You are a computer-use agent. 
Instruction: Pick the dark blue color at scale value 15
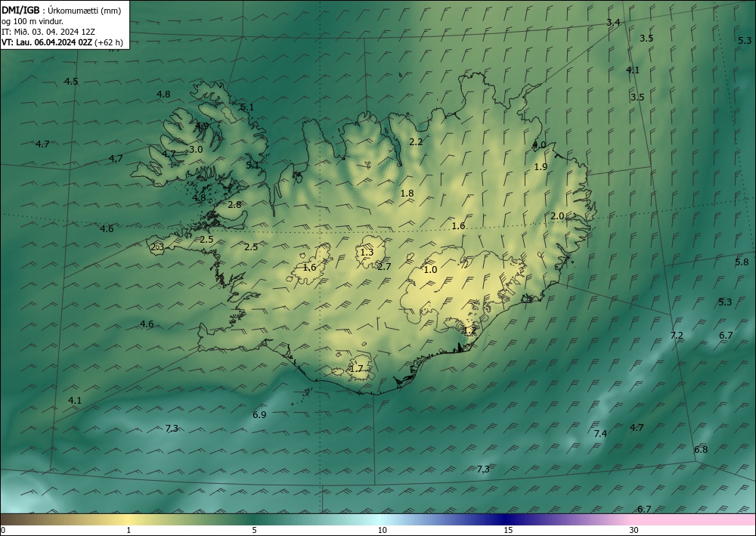pos(505,519)
